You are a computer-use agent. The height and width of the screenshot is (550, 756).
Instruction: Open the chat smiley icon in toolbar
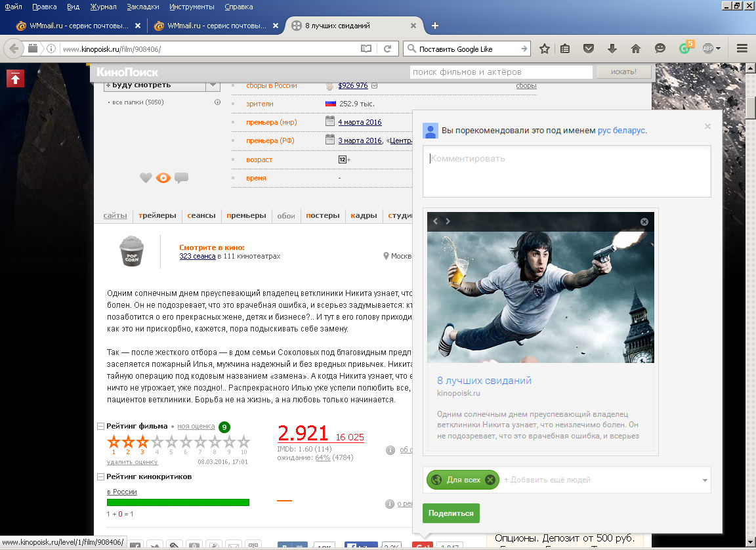click(x=660, y=49)
